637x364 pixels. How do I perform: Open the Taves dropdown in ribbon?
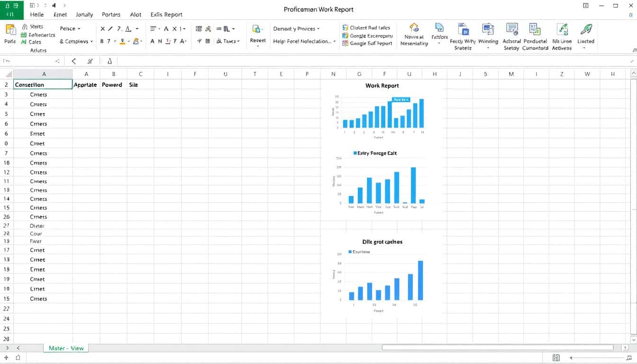pos(228,42)
